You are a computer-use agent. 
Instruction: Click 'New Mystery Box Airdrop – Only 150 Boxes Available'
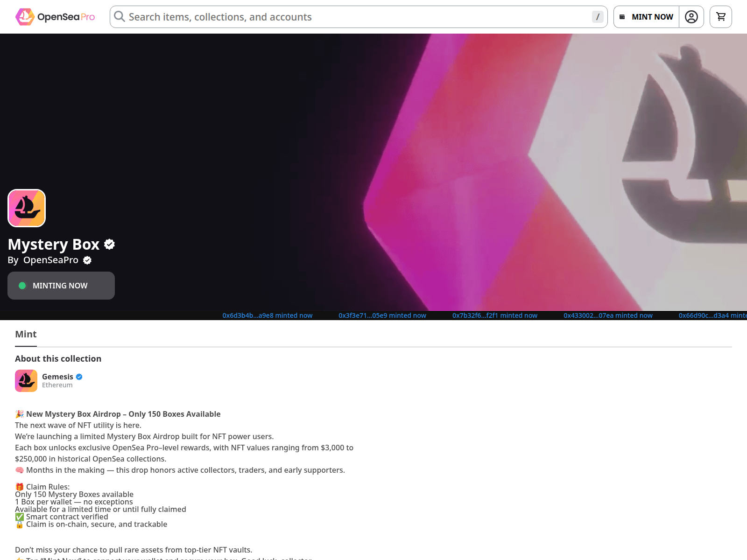pos(123,414)
